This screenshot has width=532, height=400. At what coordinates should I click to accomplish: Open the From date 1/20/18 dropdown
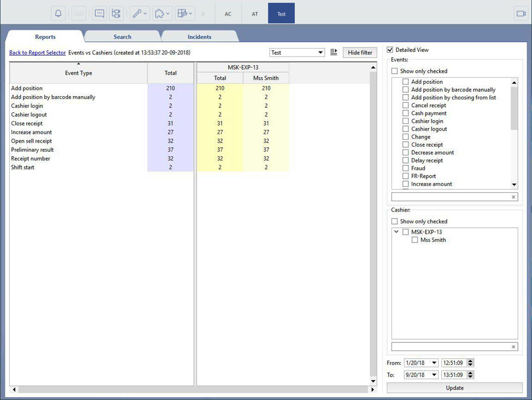pos(434,363)
